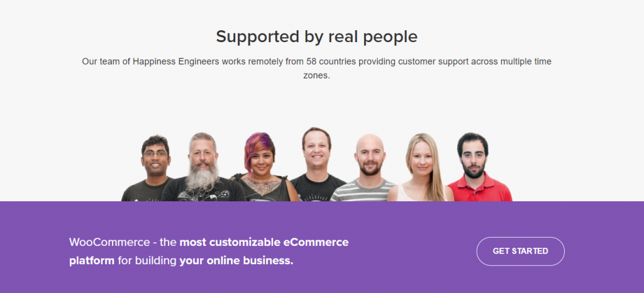The height and width of the screenshot is (293, 644).
Task: Select the 'Supported by real people' heading
Action: click(x=317, y=36)
